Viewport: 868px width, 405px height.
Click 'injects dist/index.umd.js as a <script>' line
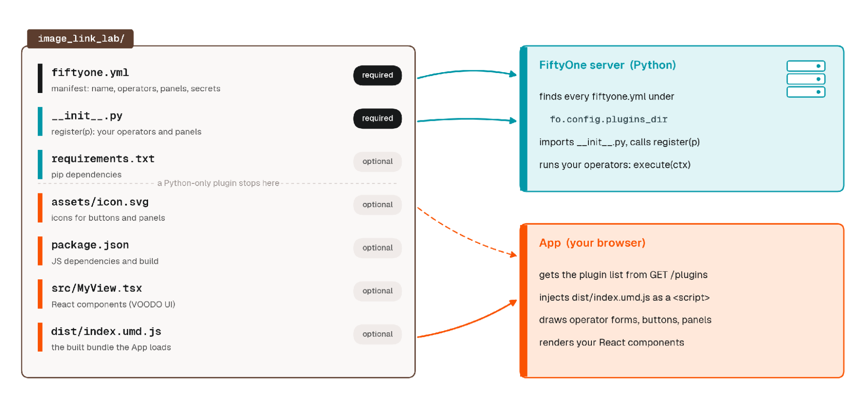click(624, 297)
